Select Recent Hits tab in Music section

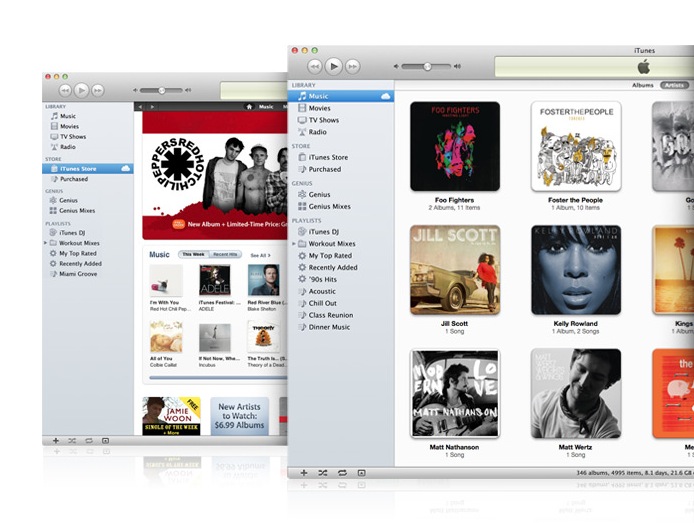point(225,254)
